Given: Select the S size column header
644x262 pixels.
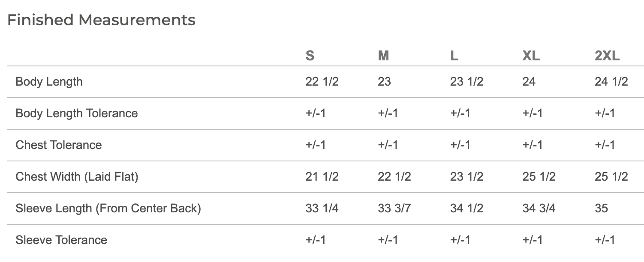Looking at the screenshot, I should 310,56.
